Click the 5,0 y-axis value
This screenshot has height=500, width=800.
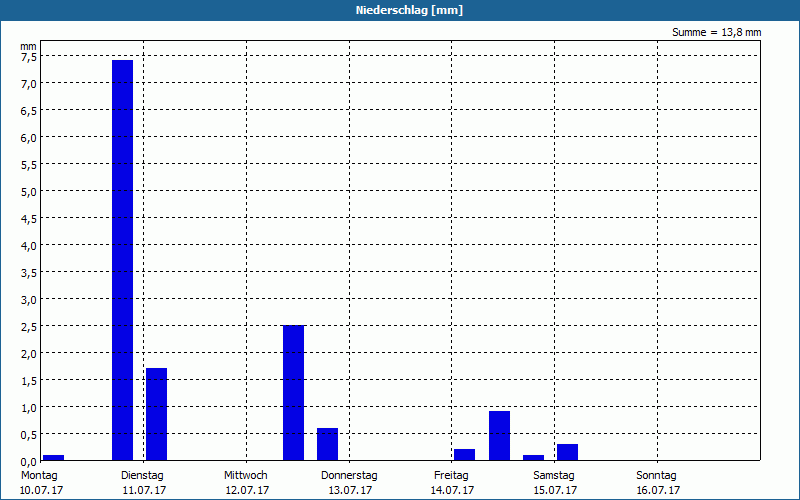coord(29,192)
